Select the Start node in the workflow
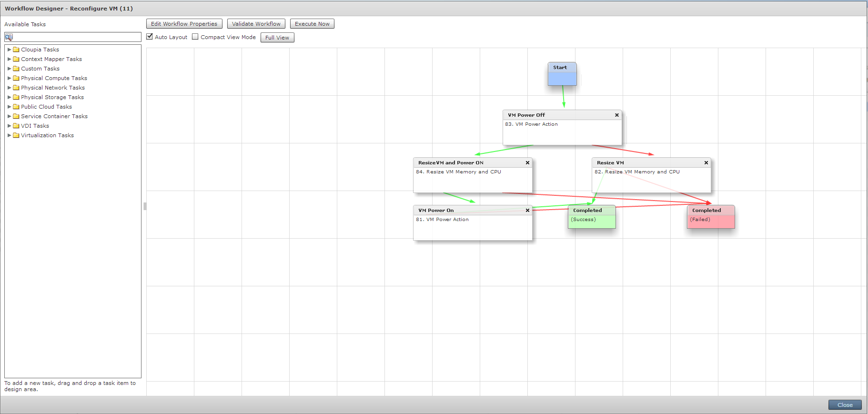This screenshot has width=868, height=414. pos(562,74)
